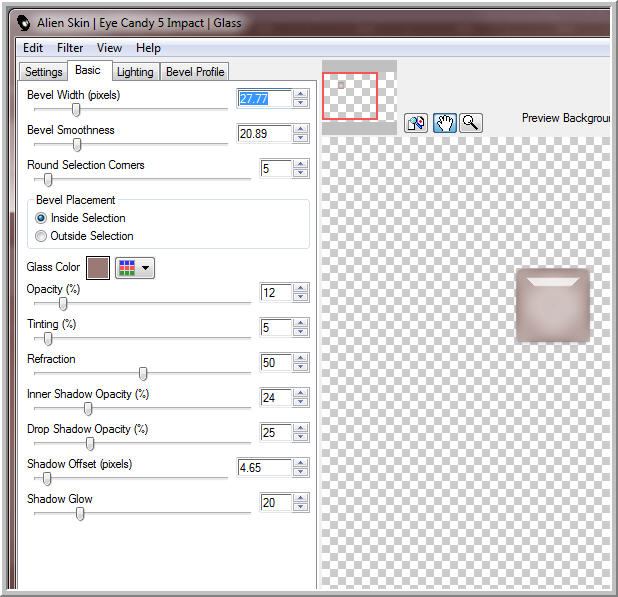The width and height of the screenshot is (618, 597).
Task: Switch to the Basic tab
Action: (88, 70)
